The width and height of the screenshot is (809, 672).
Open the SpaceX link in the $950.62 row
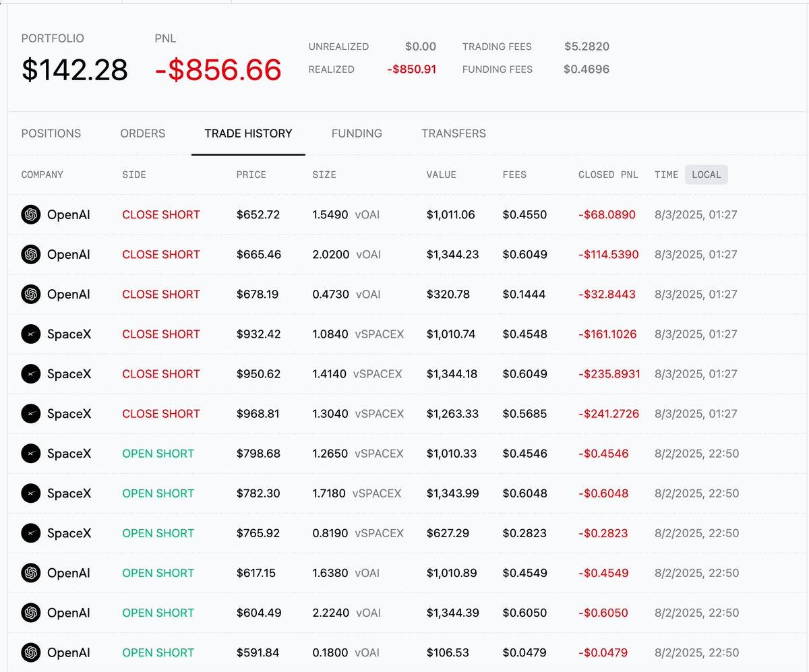click(69, 374)
